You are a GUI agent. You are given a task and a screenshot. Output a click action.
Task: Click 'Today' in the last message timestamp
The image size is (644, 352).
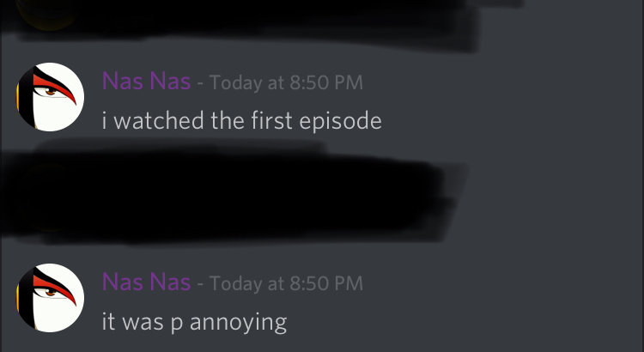coord(236,284)
